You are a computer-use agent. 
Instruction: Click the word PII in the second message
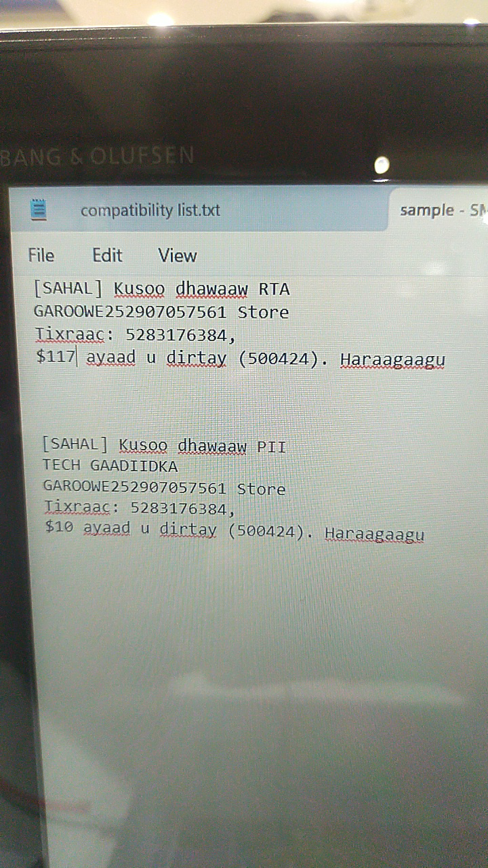(x=271, y=447)
